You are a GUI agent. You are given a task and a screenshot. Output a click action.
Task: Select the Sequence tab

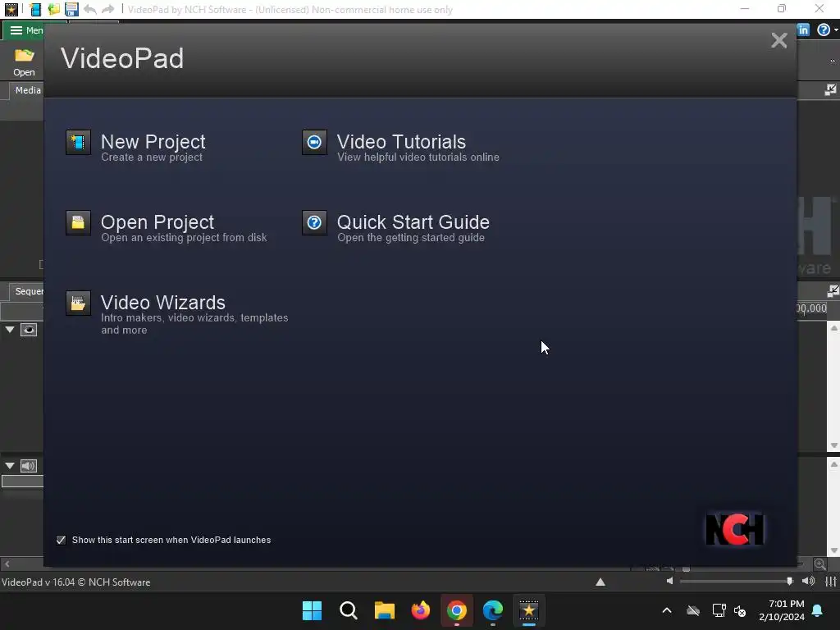[x=27, y=291]
